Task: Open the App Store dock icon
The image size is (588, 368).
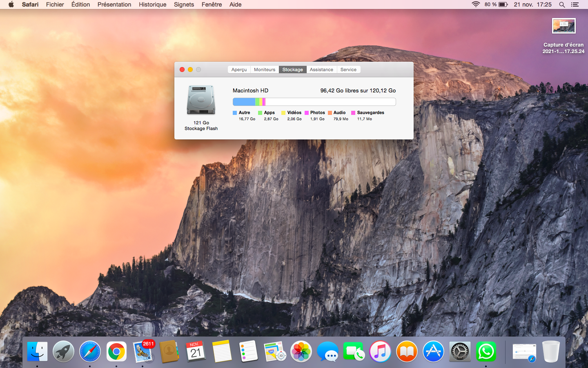Action: (x=433, y=352)
